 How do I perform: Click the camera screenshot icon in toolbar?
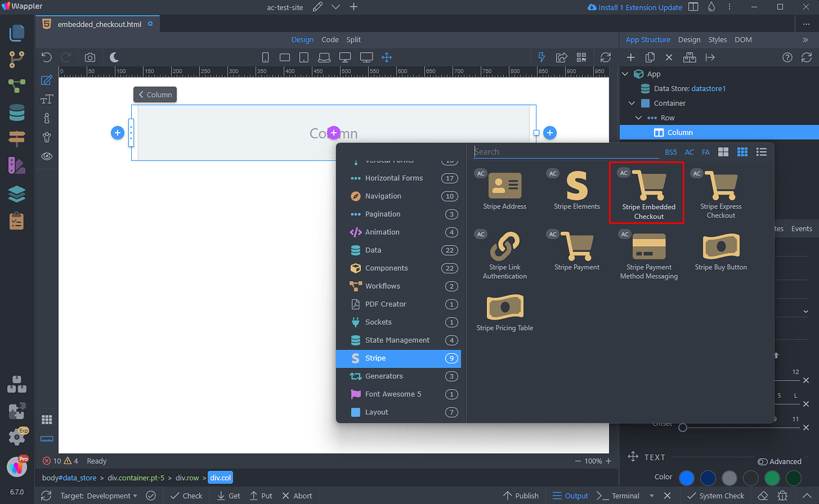tap(90, 58)
